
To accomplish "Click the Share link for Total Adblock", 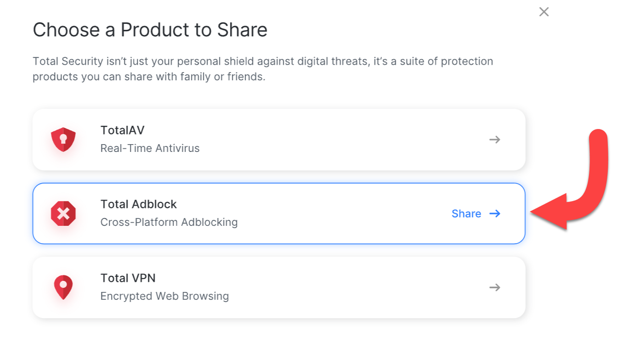I will pos(466,213).
